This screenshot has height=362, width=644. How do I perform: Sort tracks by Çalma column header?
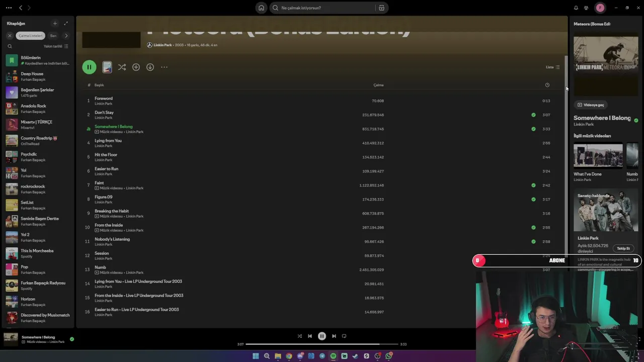pos(378,85)
